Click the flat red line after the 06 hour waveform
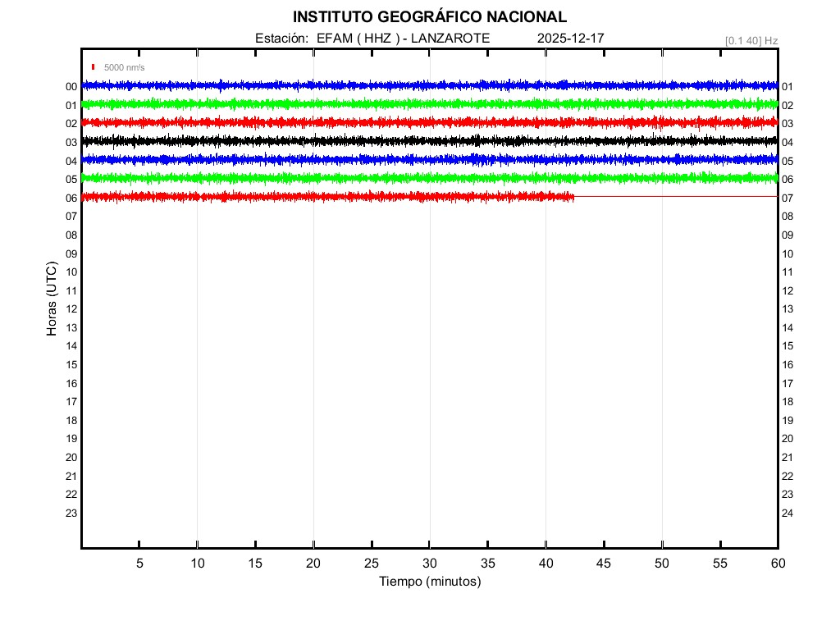840x630 pixels. [x=673, y=197]
